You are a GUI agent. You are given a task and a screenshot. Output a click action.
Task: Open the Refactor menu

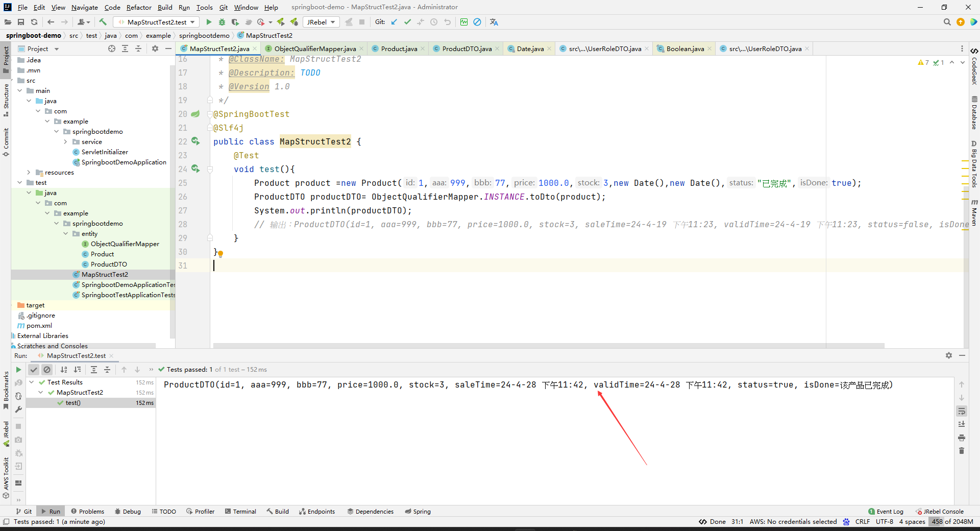[139, 7]
